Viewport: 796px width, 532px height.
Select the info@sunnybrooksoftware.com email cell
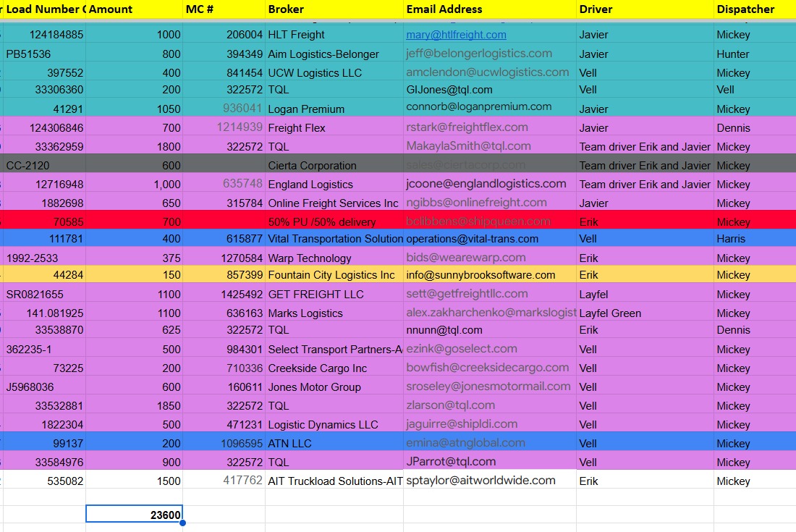click(490, 274)
